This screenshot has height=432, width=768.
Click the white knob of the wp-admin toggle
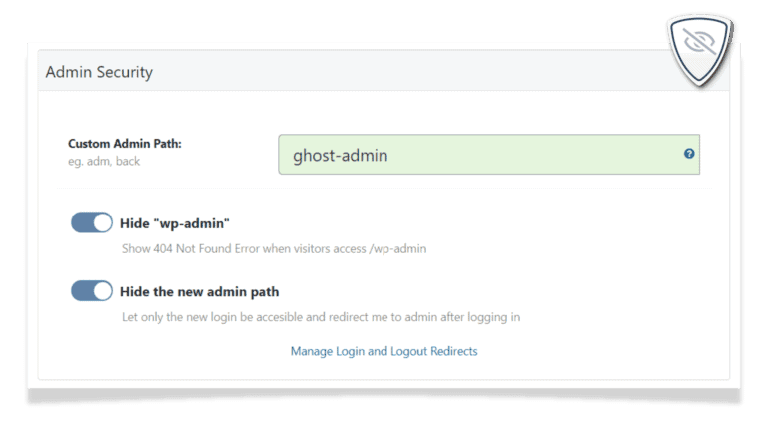tap(102, 222)
